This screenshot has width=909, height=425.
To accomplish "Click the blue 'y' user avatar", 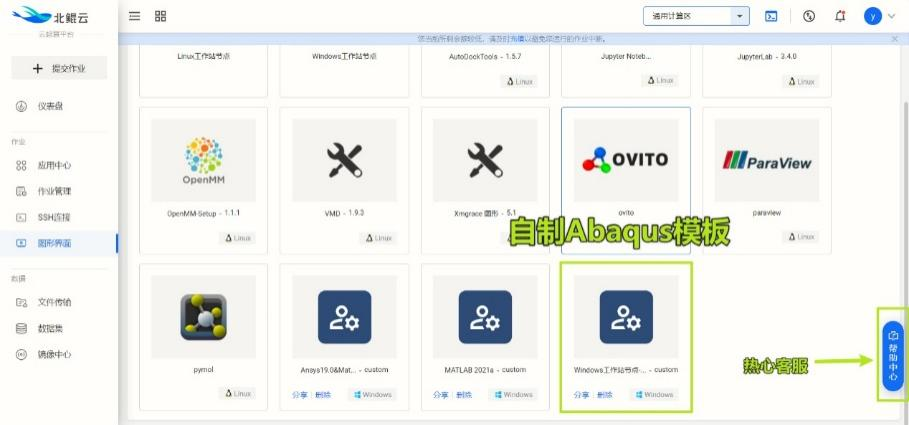I will point(872,16).
